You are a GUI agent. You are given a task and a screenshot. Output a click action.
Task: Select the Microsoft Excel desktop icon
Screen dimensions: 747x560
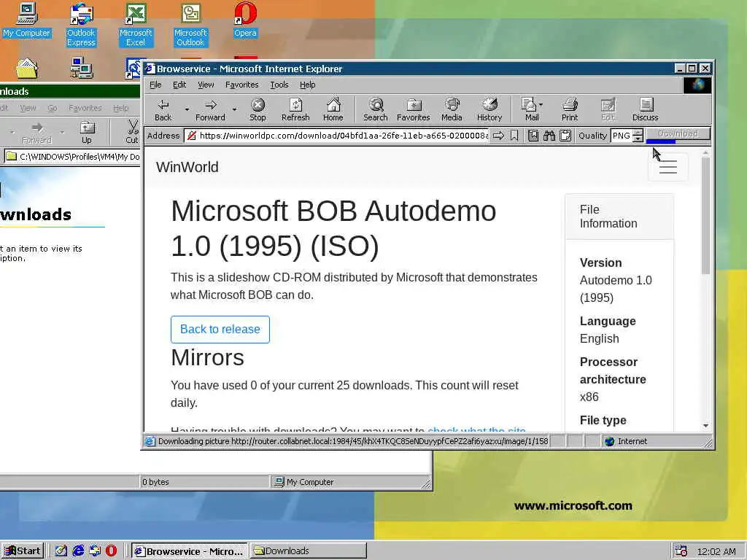(x=135, y=24)
